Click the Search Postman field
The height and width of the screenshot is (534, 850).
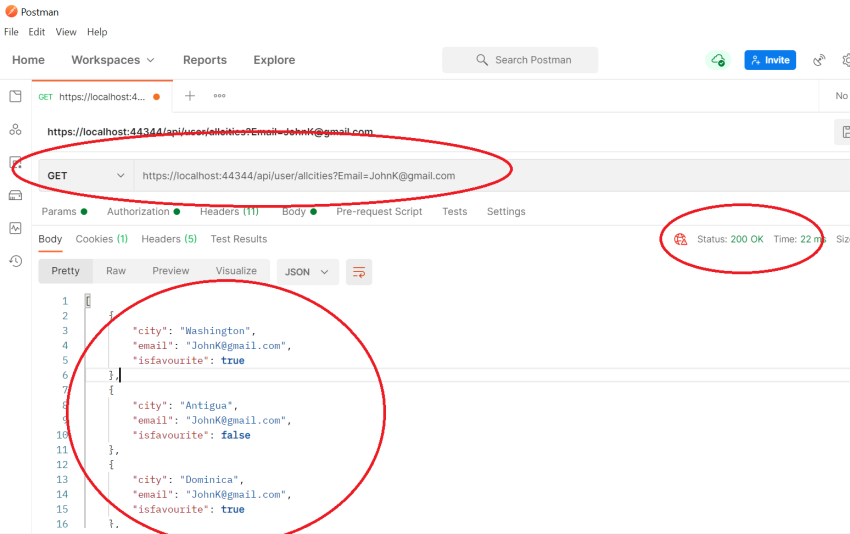click(520, 60)
